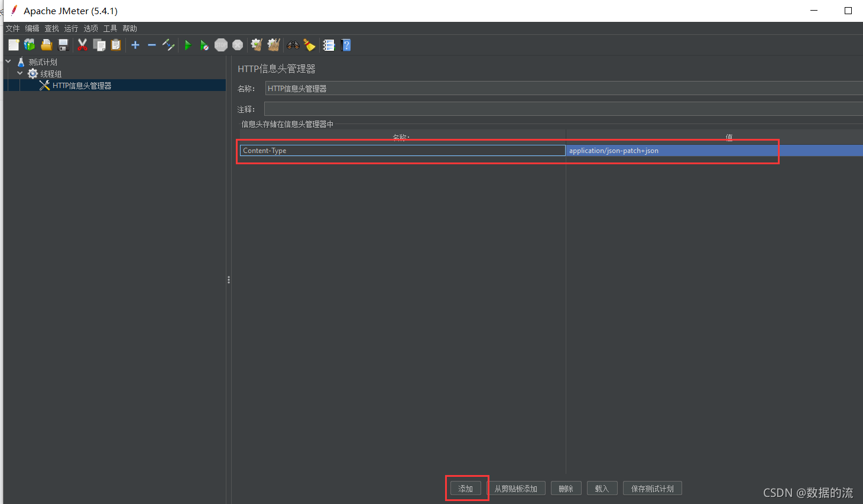The image size is (863, 504).
Task: Click the panel splitter handle dots
Action: point(229,279)
